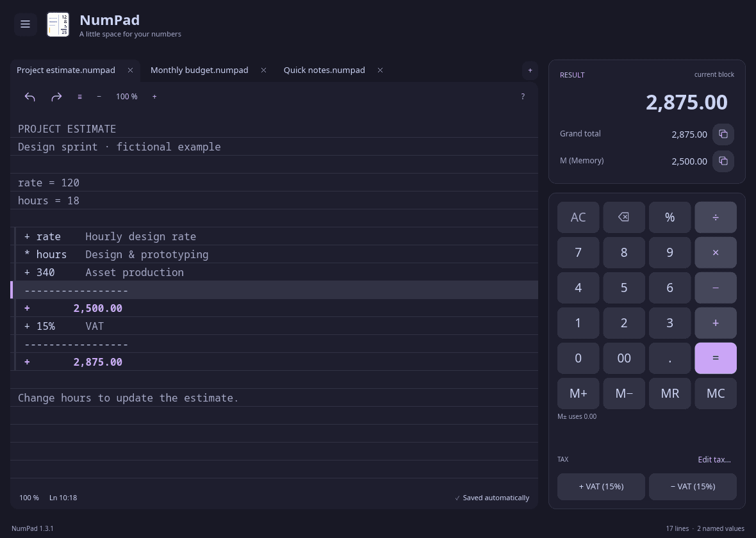The width and height of the screenshot is (756, 538).
Task: Clear everything with AC
Action: point(578,217)
